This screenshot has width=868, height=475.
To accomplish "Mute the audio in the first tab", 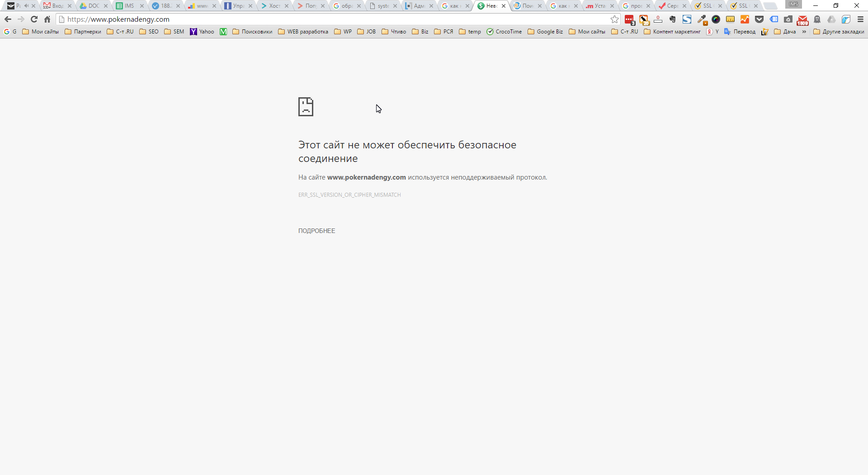I will 26,6.
